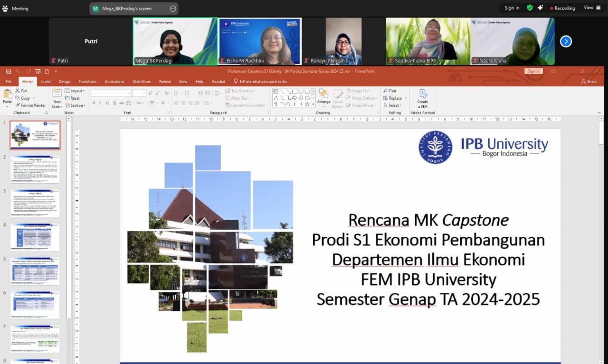Click the Cut scissors icon
Screen dimensions: 608x364
[x=18, y=91]
